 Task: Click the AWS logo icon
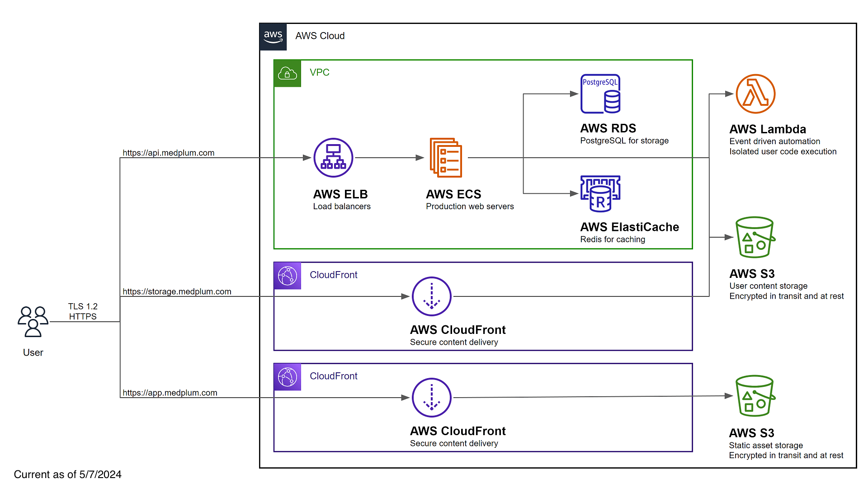click(273, 36)
